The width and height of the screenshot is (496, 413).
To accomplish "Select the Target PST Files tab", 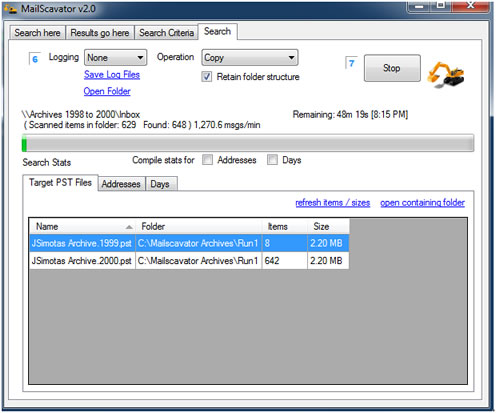I will coord(60,183).
